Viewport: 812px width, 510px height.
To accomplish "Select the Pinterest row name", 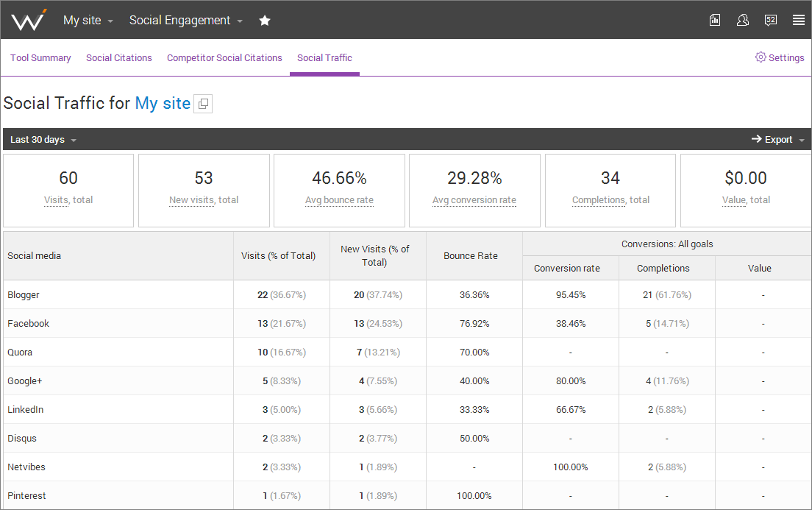I will point(26,495).
